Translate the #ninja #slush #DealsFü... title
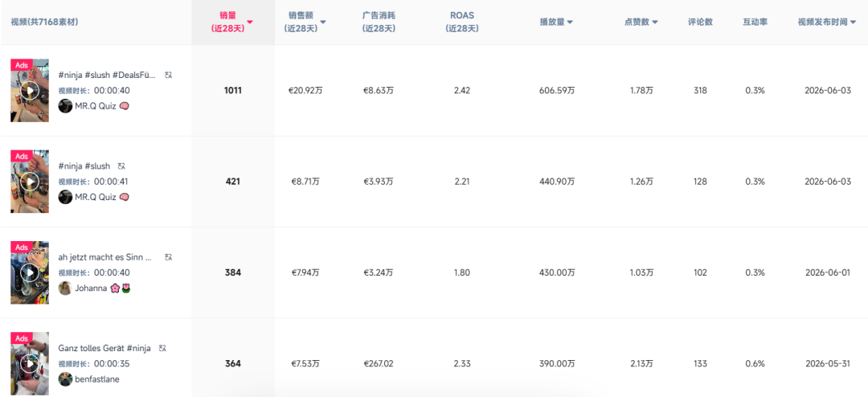The image size is (868, 397). [x=168, y=75]
